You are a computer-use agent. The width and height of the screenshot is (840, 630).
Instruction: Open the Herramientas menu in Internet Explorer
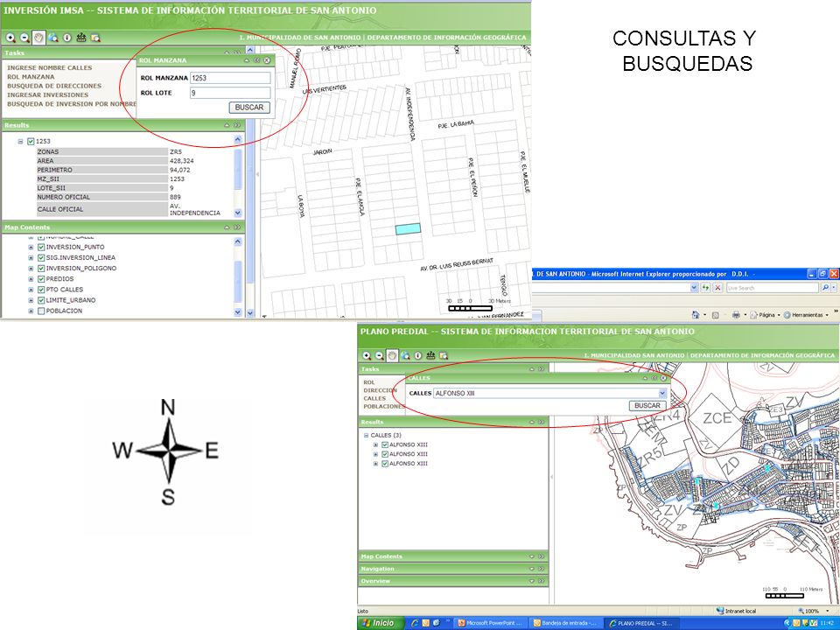click(806, 315)
